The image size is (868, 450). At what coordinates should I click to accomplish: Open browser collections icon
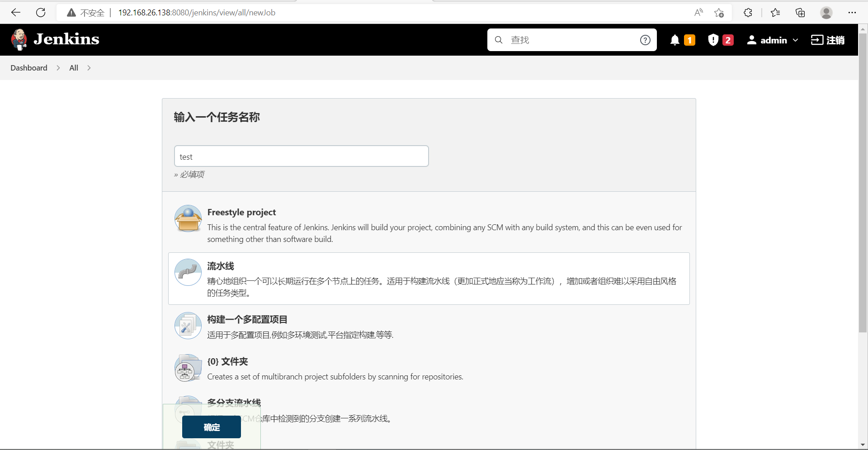(x=800, y=13)
